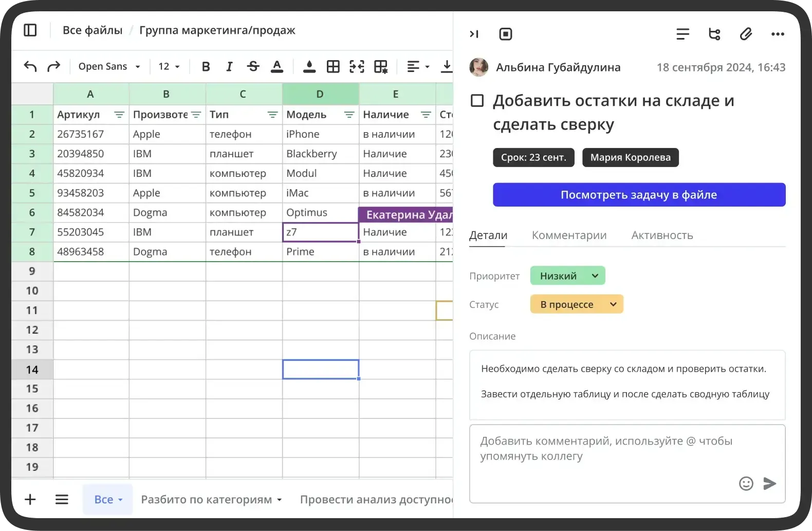
Task: Mark the task as completed with its checkbox
Action: point(477,100)
